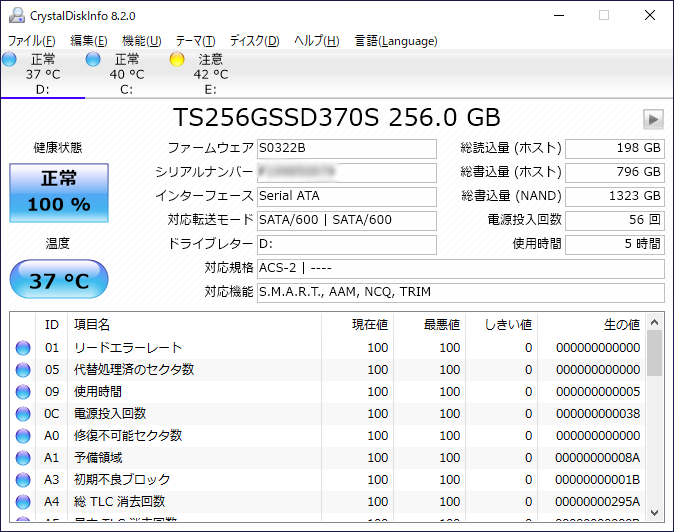Click status orb for 電源投入回数 attribute row

pos(23,414)
